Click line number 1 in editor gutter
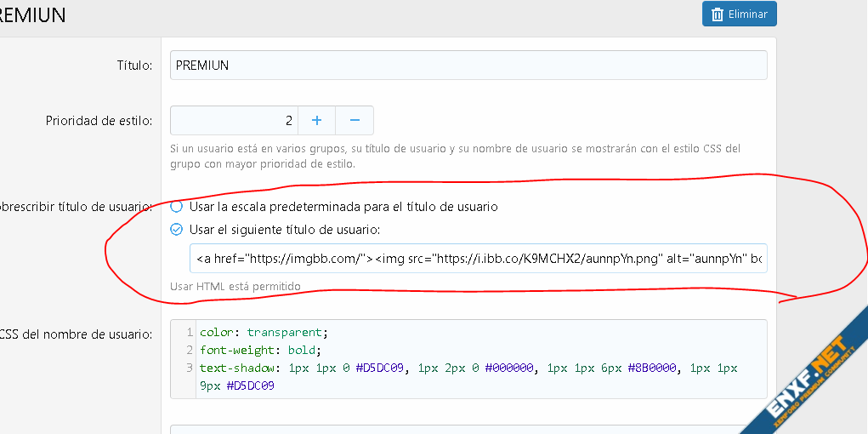This screenshot has width=868, height=434. (x=190, y=332)
